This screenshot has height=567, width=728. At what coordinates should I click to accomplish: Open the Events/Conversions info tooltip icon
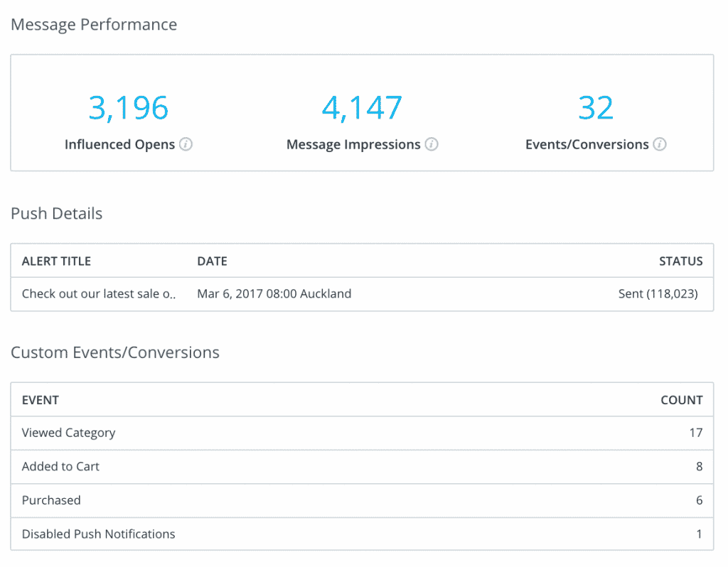pyautogui.click(x=660, y=145)
